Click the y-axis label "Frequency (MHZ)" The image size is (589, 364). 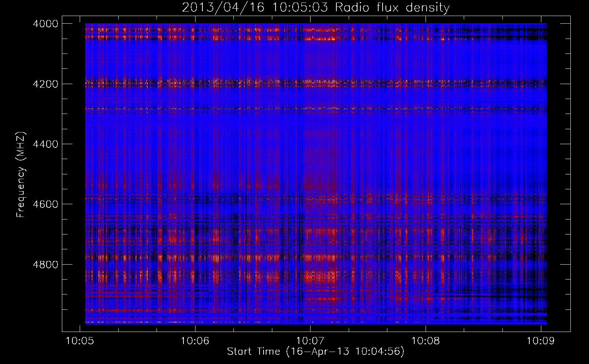point(21,175)
